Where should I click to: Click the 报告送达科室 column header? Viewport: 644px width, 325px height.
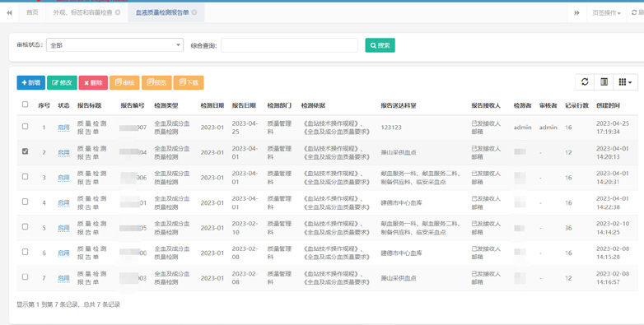(x=399, y=105)
